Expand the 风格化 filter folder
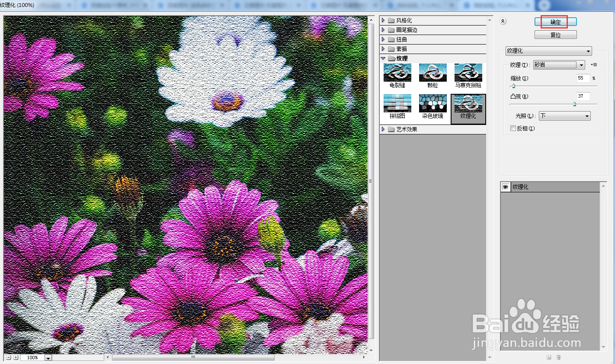Screen dimensions: 615x364 [383, 20]
